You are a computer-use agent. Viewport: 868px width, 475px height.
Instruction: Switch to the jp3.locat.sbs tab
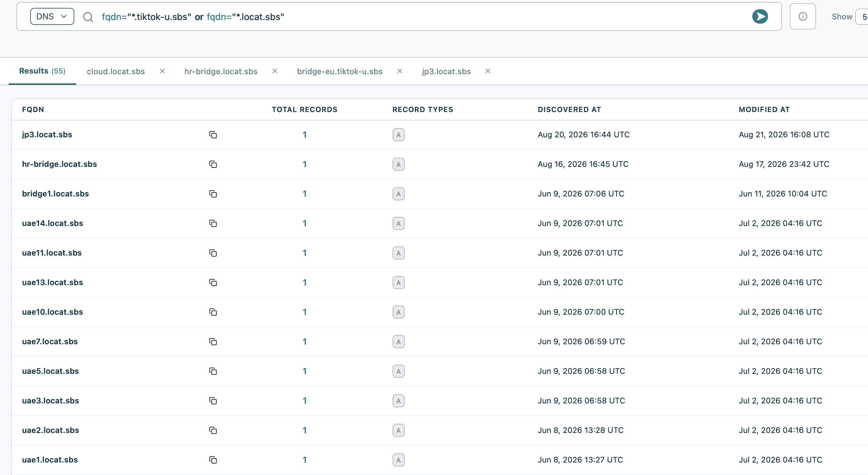point(446,71)
